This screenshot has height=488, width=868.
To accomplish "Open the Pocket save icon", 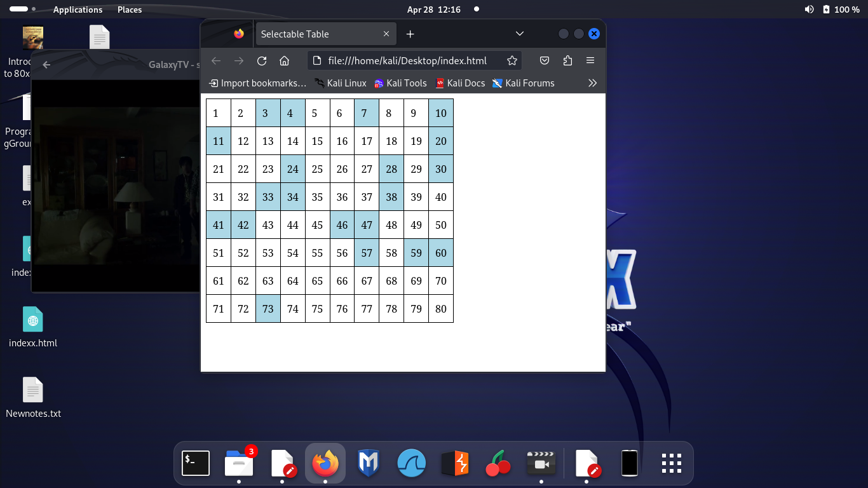I will pos(545,61).
